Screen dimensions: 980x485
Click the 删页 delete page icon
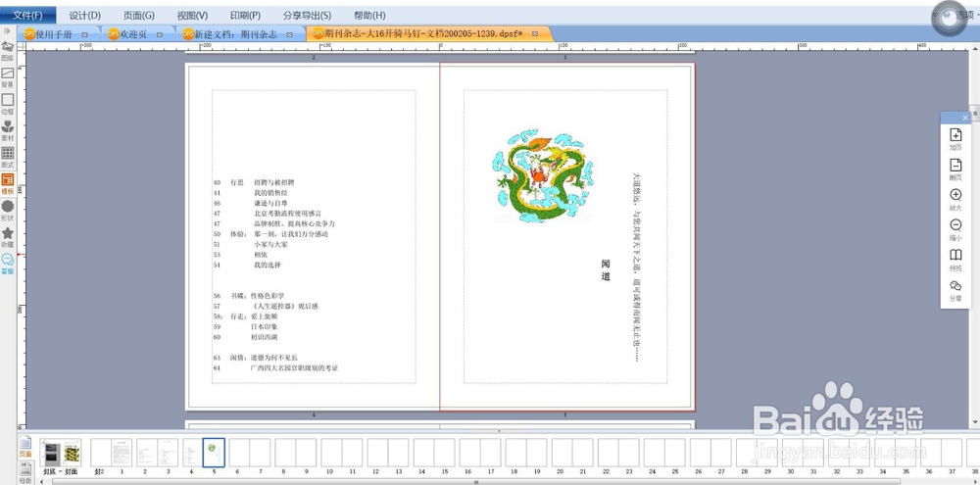click(955, 169)
